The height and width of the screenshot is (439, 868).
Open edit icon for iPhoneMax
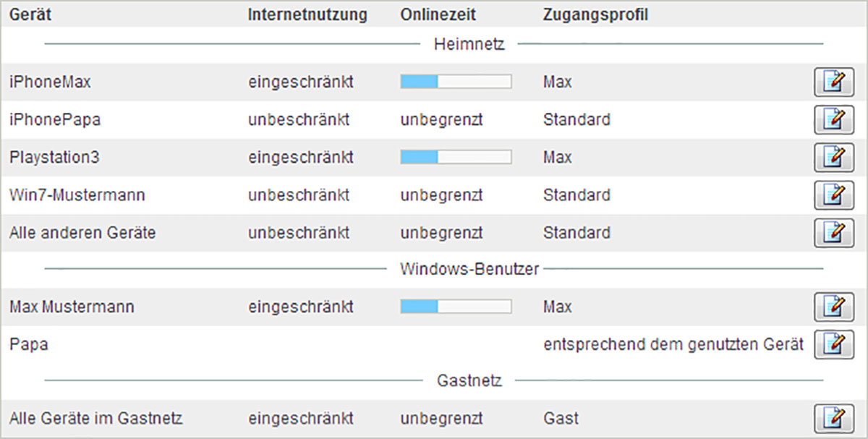833,82
